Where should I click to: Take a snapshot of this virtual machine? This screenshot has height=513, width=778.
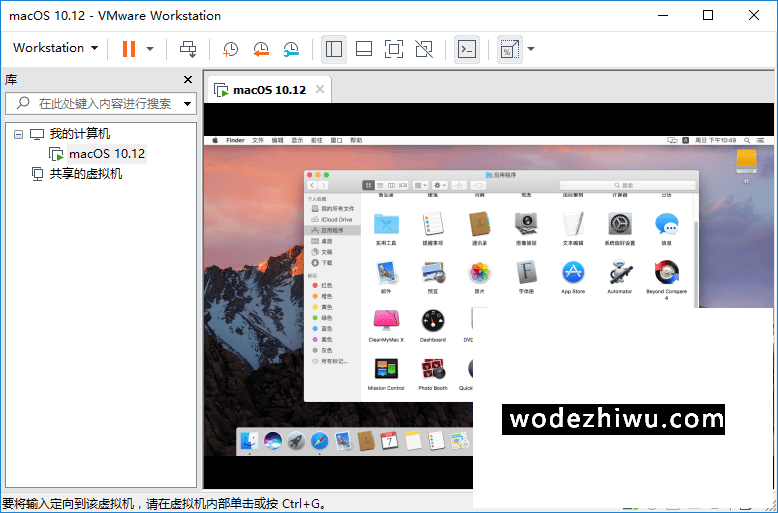coord(230,49)
